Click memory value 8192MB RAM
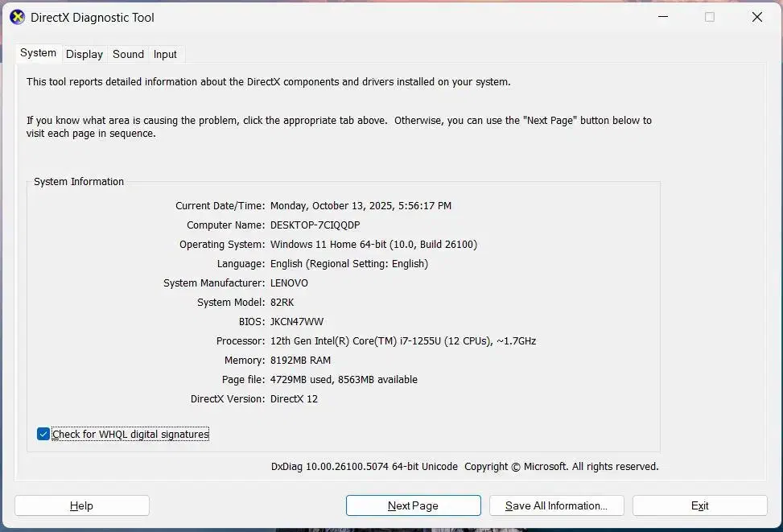Image resolution: width=783 pixels, height=532 pixels. (300, 360)
